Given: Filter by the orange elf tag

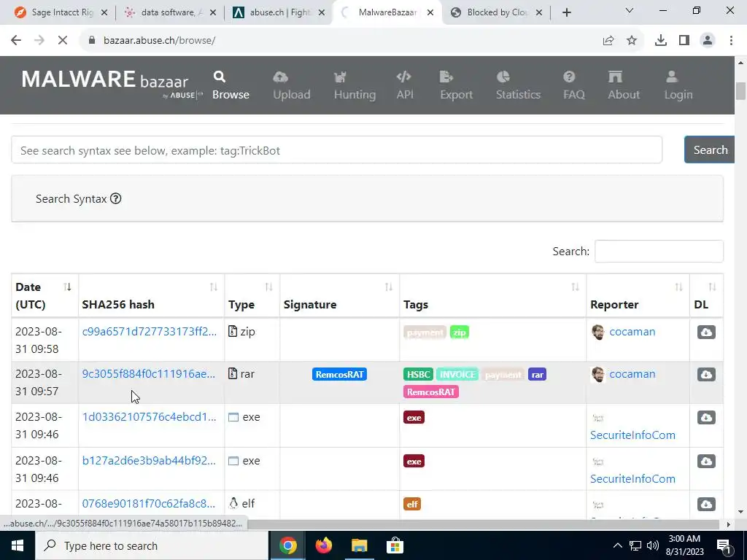Looking at the screenshot, I should pyautogui.click(x=412, y=504).
